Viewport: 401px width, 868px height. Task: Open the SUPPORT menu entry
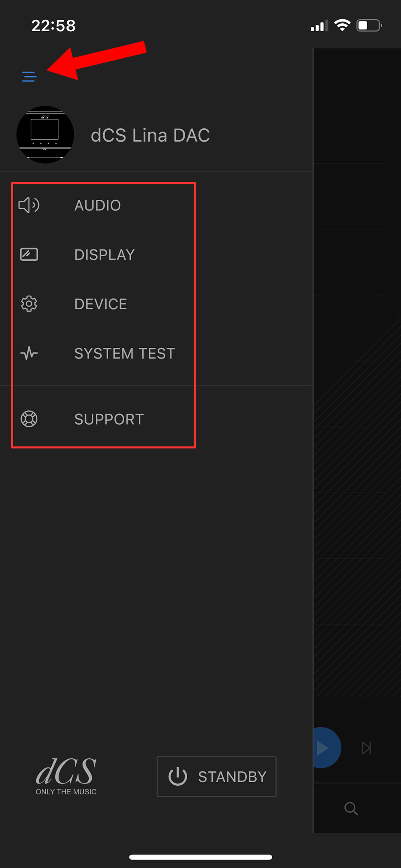click(109, 419)
